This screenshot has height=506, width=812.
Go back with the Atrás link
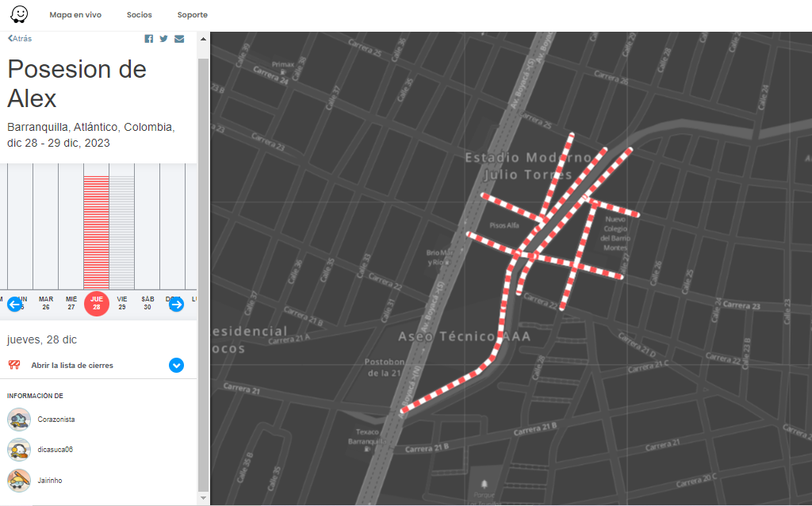pyautogui.click(x=20, y=38)
